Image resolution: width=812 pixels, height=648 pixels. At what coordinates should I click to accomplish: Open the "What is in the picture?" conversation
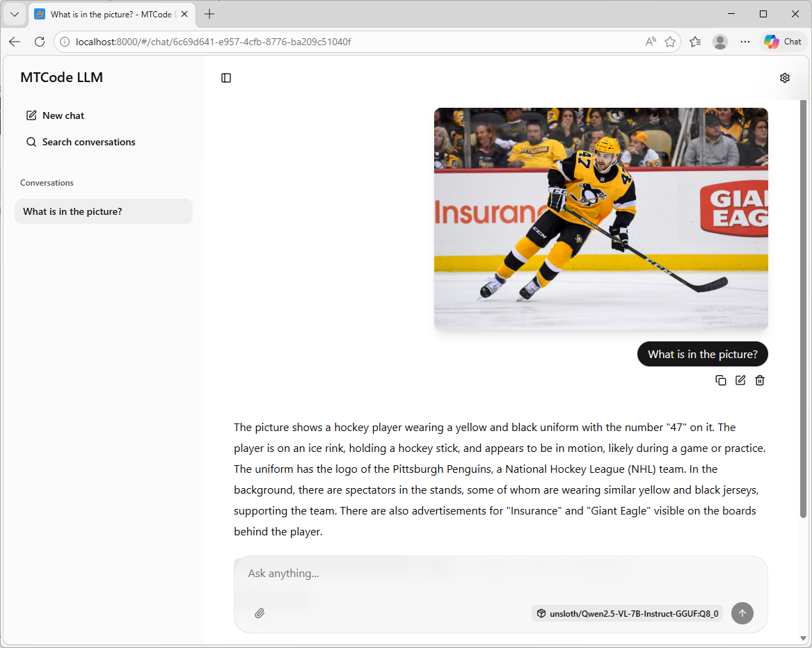pyautogui.click(x=104, y=211)
